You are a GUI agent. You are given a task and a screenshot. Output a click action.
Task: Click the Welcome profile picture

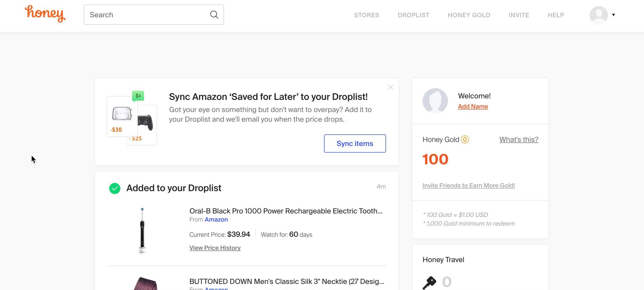coord(435,101)
